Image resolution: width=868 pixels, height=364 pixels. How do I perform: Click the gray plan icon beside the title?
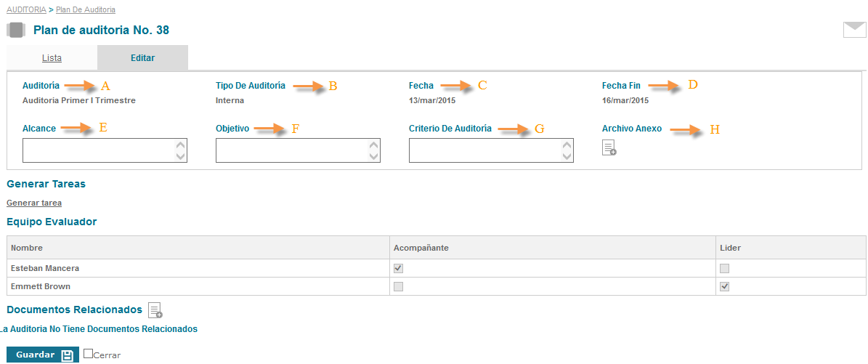click(16, 31)
